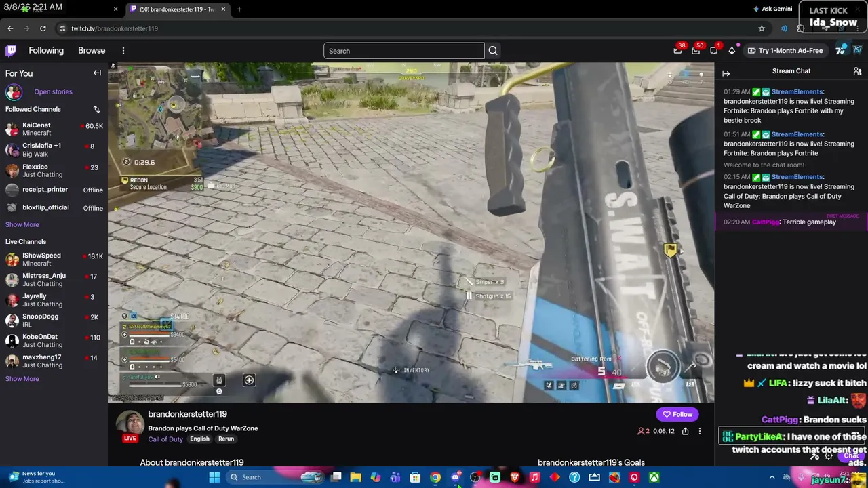The image size is (868, 488).
Task: Open a new browser tab
Action: pyautogui.click(x=239, y=9)
